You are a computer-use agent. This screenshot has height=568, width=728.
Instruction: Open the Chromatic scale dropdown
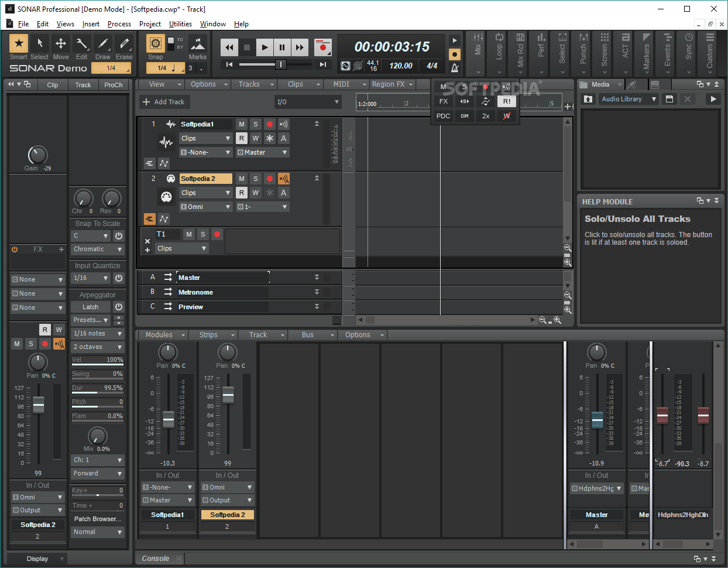point(98,249)
